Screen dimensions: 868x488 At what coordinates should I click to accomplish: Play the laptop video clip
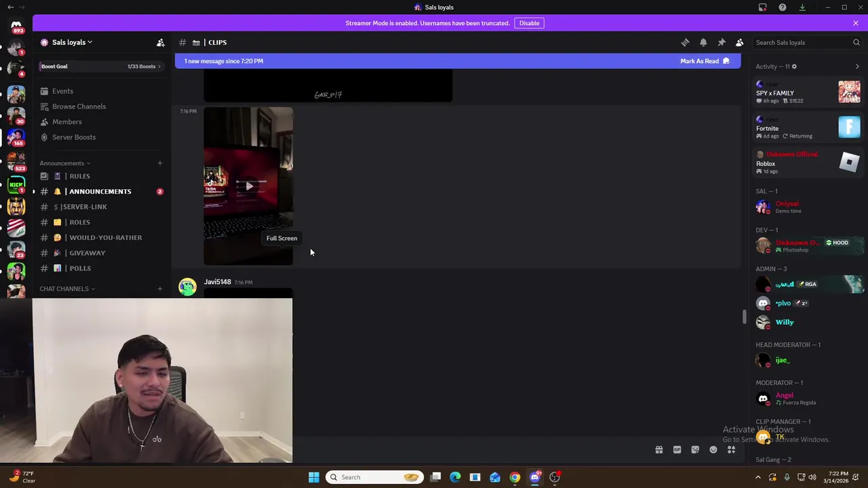coord(249,186)
